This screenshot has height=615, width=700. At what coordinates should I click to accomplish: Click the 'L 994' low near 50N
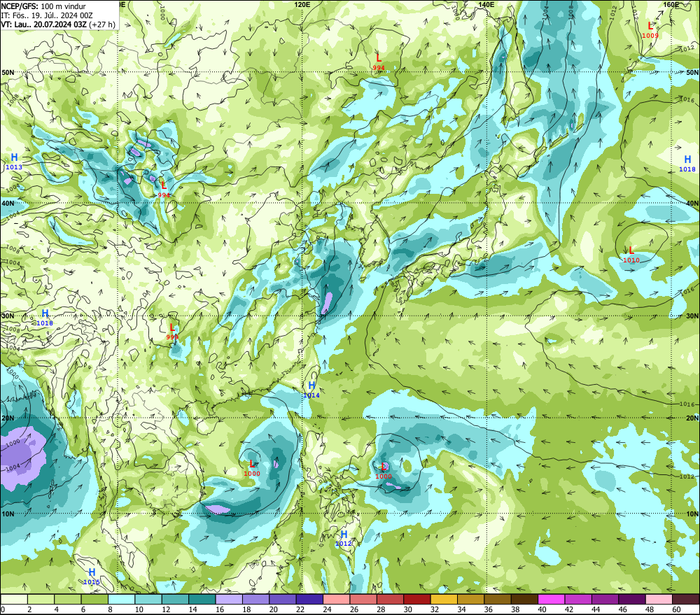point(379,62)
